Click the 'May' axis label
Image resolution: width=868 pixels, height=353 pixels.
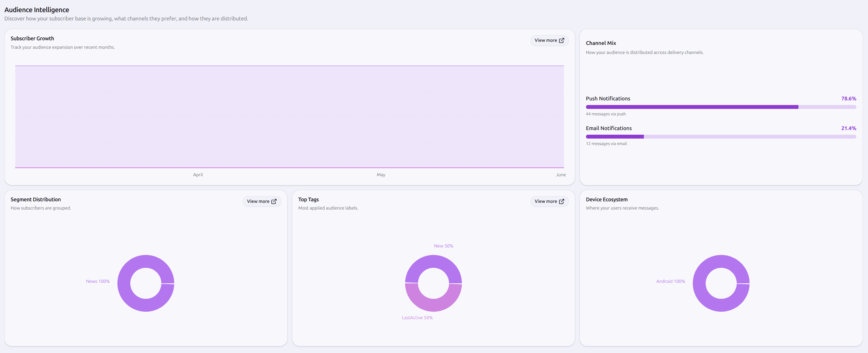(x=381, y=174)
